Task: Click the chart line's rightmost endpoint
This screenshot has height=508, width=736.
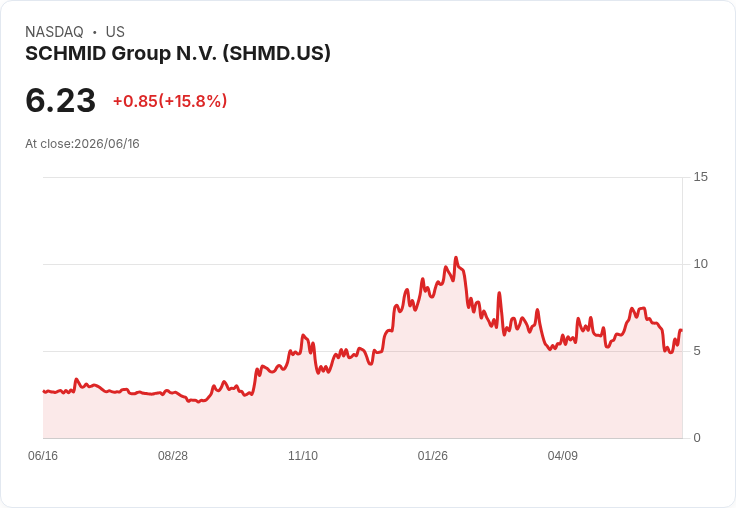Action: (x=681, y=331)
